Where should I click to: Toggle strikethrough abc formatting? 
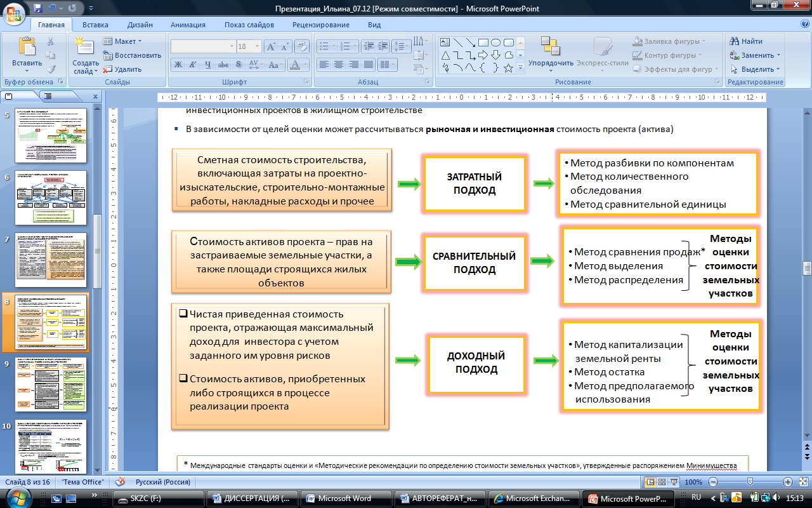223,65
